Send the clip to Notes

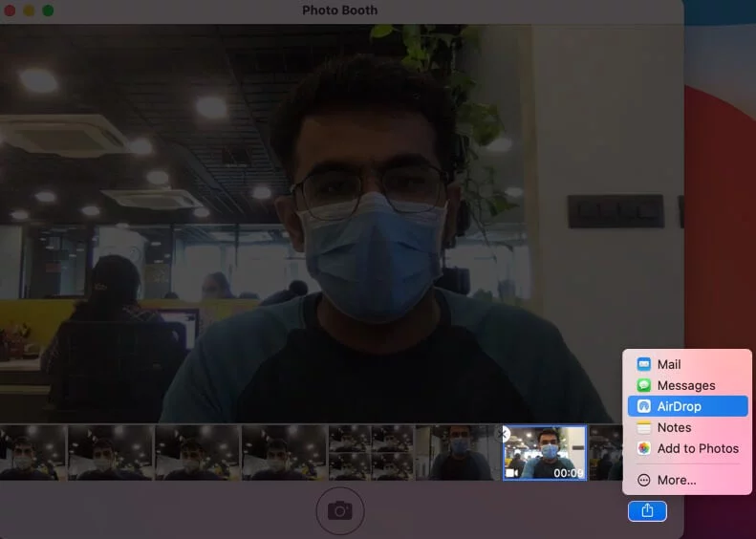[x=687, y=427]
